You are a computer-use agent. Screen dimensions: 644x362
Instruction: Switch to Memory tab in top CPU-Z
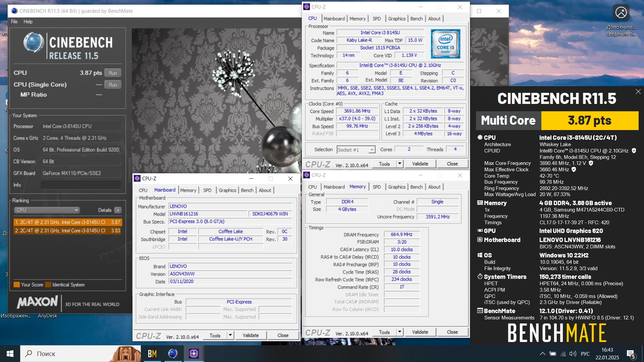(358, 19)
